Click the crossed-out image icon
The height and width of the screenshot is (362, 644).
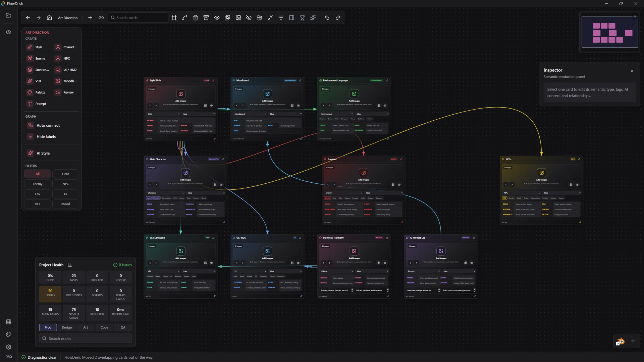coord(238,18)
